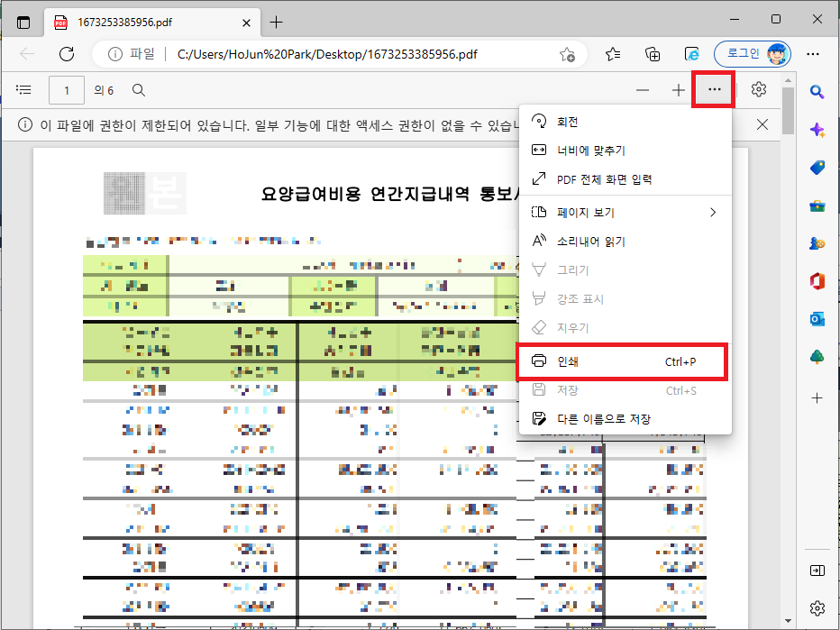Zoom in with PDF plus button
This screenshot has height=630, width=840.
click(678, 90)
